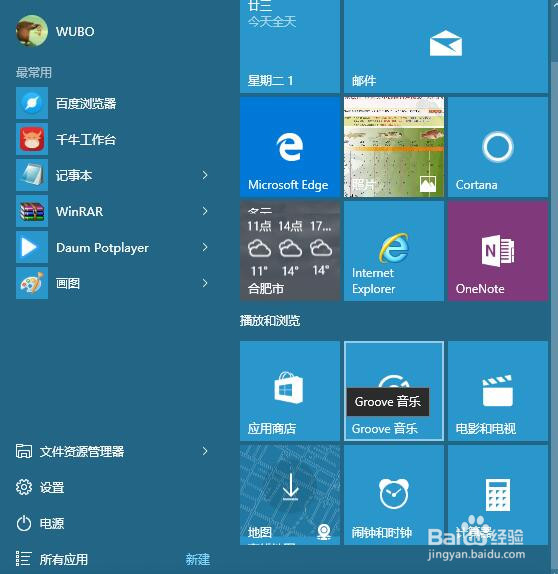Launch Microsoft Edge tile
Viewport: 558px width, 574px height.
pos(290,147)
